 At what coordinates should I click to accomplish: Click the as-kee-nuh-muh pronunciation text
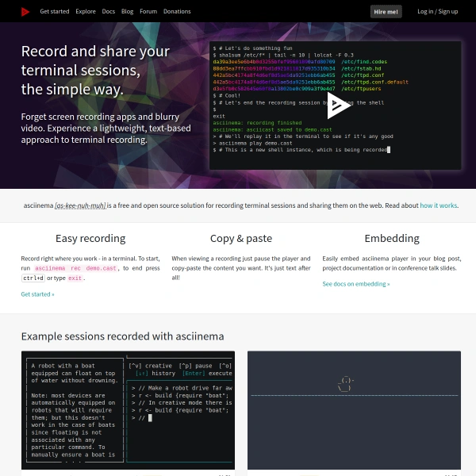click(80, 205)
